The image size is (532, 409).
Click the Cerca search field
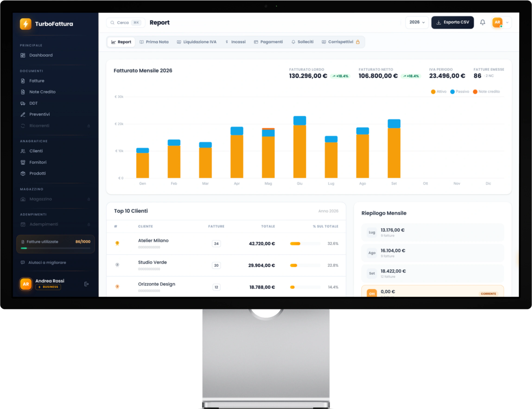point(126,23)
